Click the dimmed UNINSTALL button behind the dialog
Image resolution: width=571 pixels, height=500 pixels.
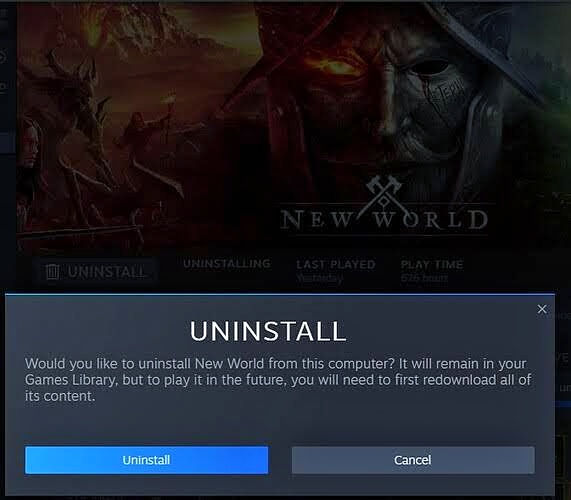[x=95, y=271]
